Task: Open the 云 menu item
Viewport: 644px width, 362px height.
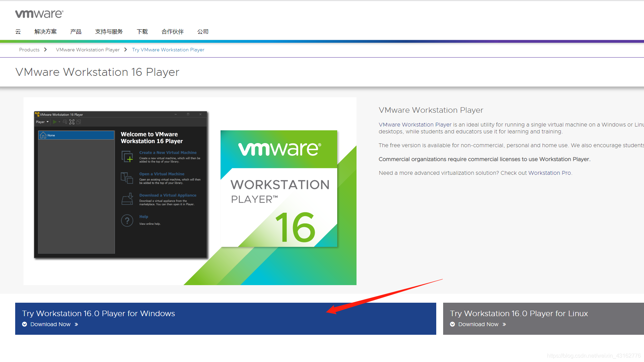Action: [x=18, y=32]
